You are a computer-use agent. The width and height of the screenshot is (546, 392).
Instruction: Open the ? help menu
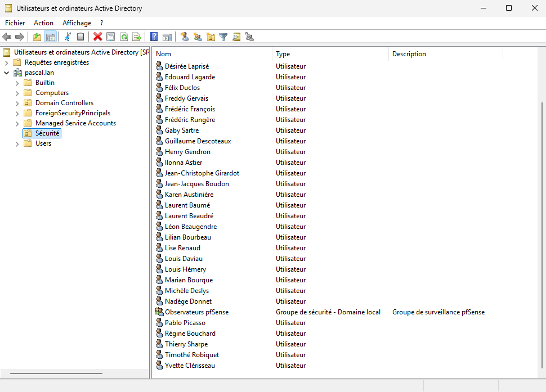pos(102,23)
